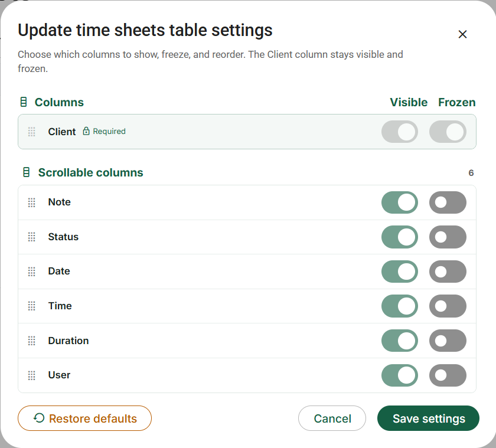This screenshot has height=448, width=496.
Task: Freeze the Time column
Action: pyautogui.click(x=448, y=306)
